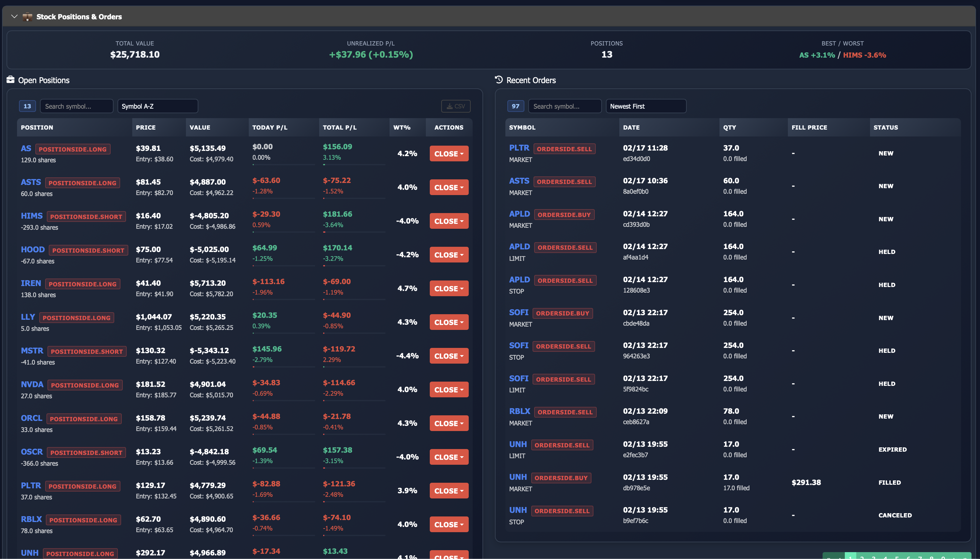
Task: Open the ORCL symbol link in positions
Action: [31, 418]
